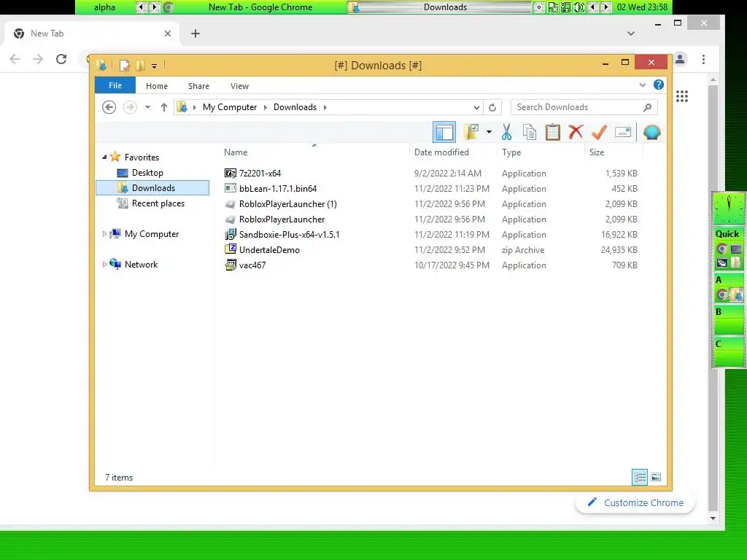
Task: Open the Explorer help question mark
Action: (x=659, y=85)
